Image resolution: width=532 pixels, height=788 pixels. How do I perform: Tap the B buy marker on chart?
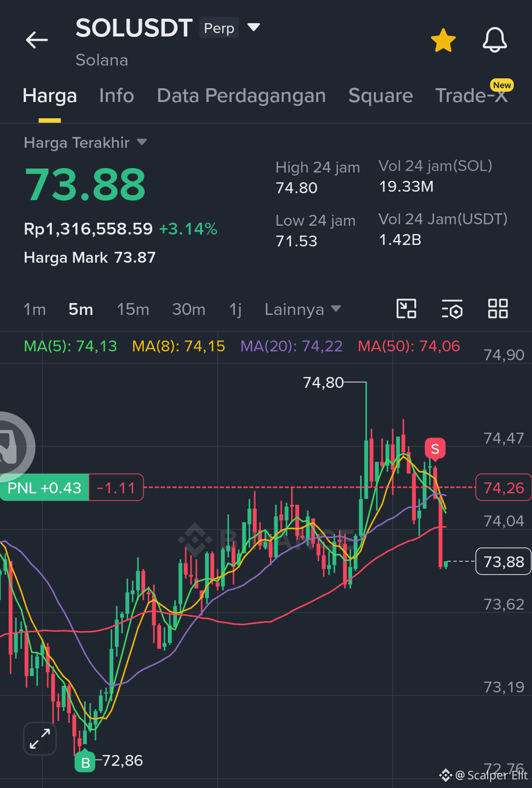[x=85, y=761]
